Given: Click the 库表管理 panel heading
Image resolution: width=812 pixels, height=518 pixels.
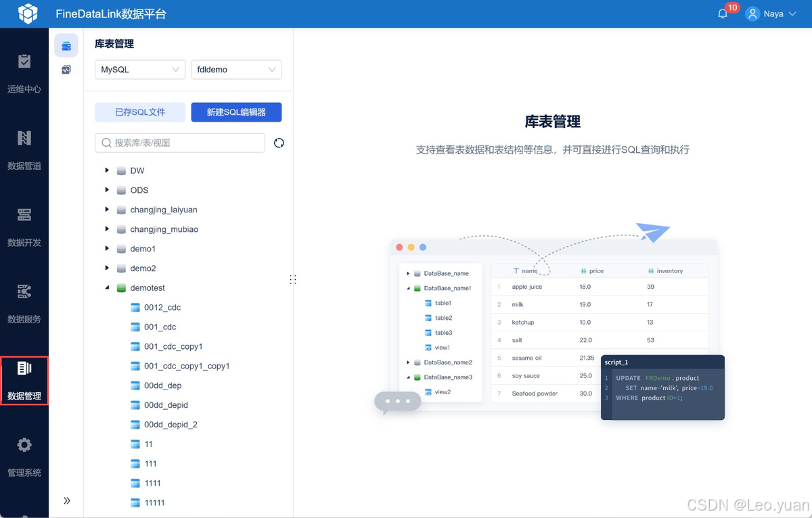Looking at the screenshot, I should pos(114,44).
